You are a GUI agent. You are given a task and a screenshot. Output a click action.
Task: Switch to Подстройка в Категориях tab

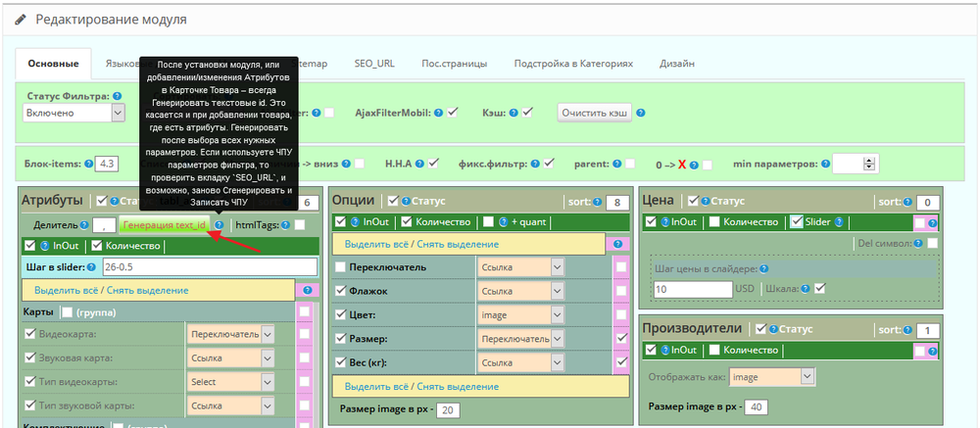click(x=573, y=64)
